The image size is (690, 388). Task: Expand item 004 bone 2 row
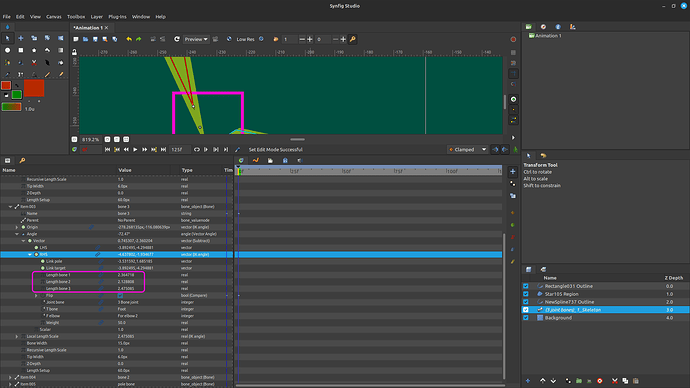point(10,377)
